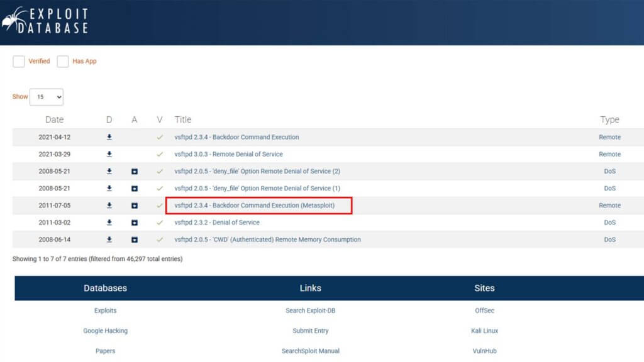
Task: Click DoS type for 'deny_file' Denial of Service (2)
Action: [609, 171]
